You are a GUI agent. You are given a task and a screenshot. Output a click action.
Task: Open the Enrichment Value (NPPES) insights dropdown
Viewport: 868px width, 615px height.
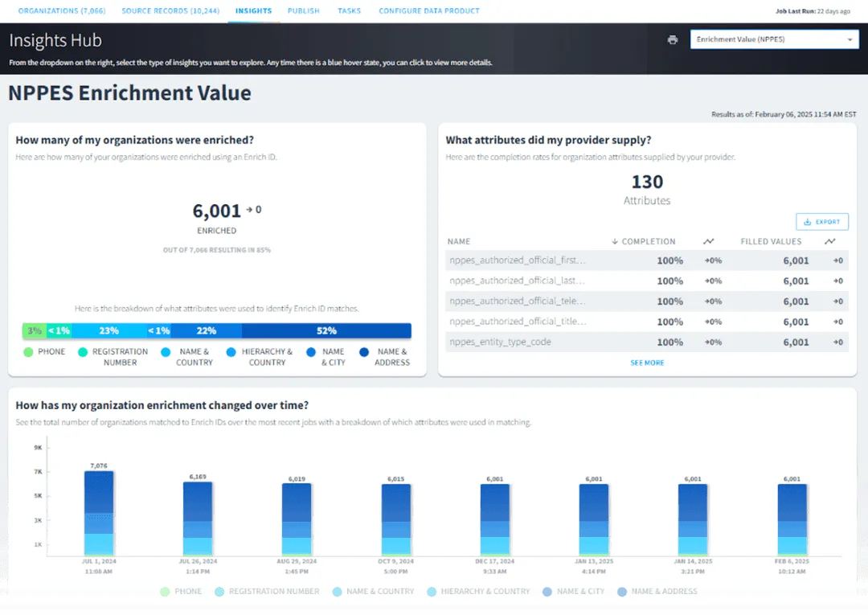[x=774, y=39]
